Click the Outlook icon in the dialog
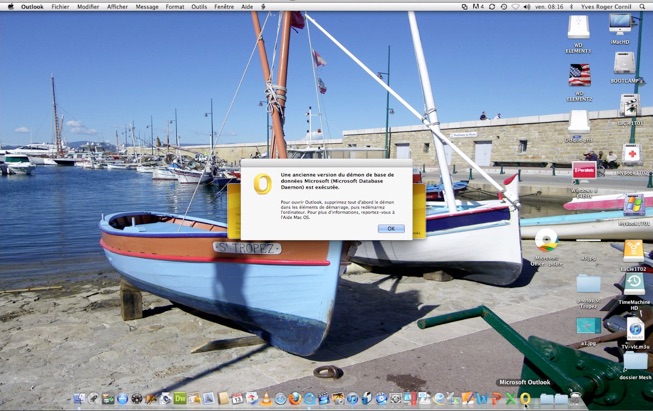Screen dimensions: 653x411 pos(263,184)
